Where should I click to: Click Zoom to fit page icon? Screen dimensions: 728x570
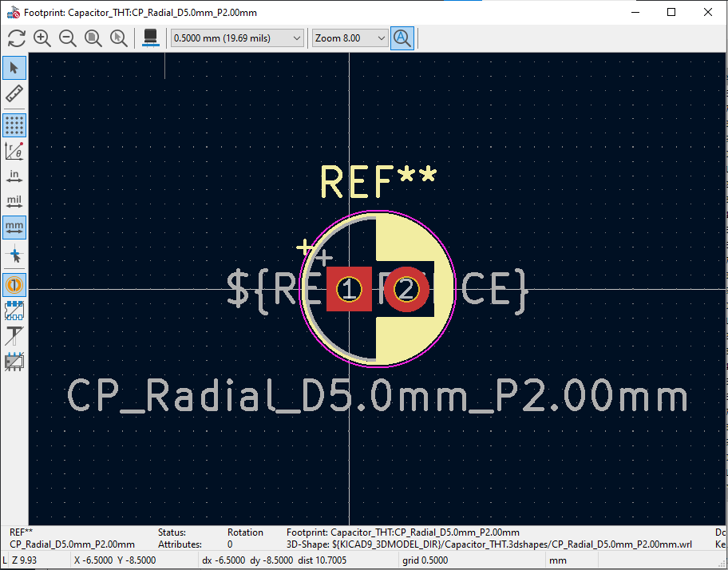pyautogui.click(x=93, y=38)
